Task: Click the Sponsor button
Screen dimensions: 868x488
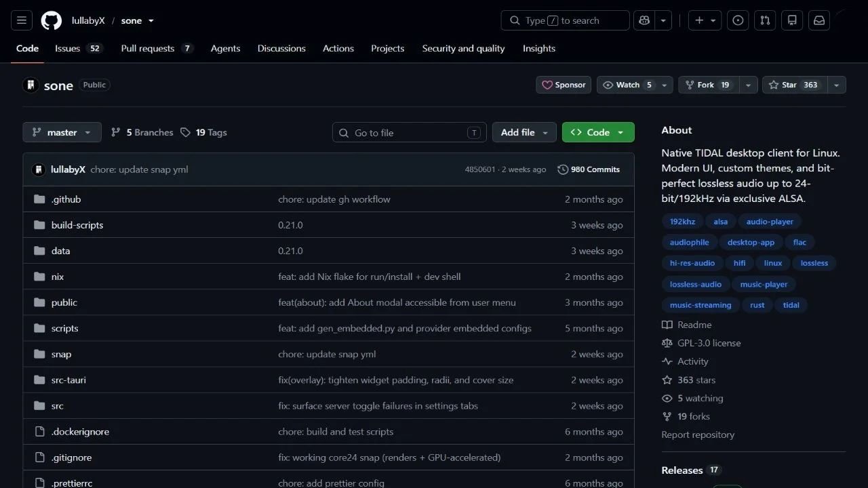Action: tap(564, 85)
